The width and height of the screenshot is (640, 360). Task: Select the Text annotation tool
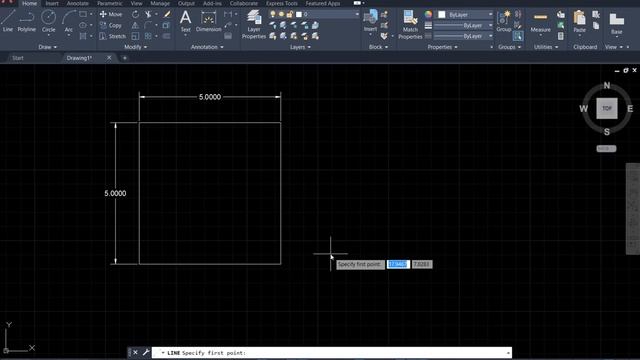click(x=185, y=21)
